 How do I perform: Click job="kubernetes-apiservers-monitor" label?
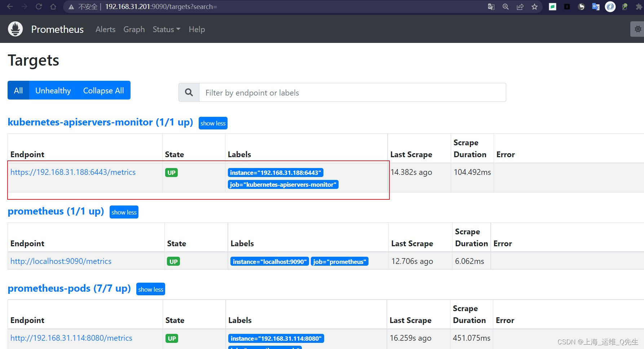pos(283,185)
